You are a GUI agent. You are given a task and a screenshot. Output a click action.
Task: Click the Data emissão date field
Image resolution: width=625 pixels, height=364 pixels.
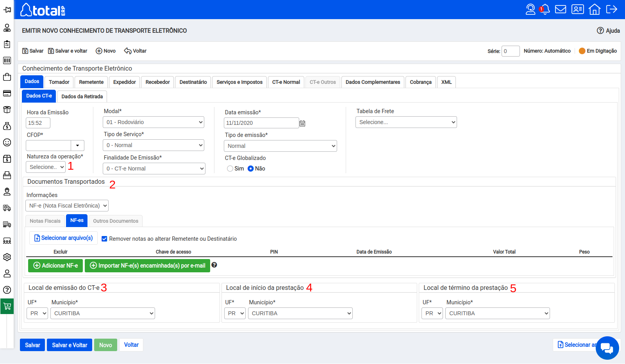(x=261, y=123)
